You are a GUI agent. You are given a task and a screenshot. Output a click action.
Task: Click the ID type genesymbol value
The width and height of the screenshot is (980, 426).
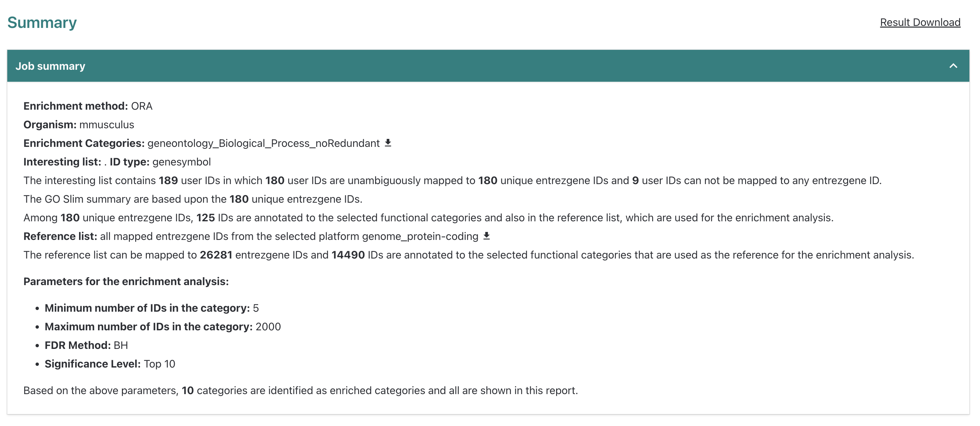coord(181,162)
